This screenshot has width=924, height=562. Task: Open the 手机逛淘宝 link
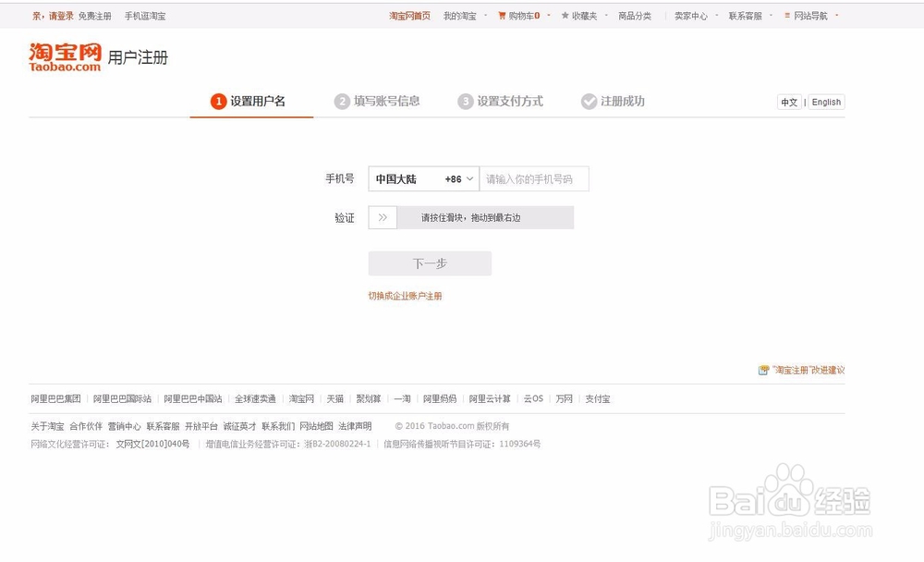click(x=145, y=16)
